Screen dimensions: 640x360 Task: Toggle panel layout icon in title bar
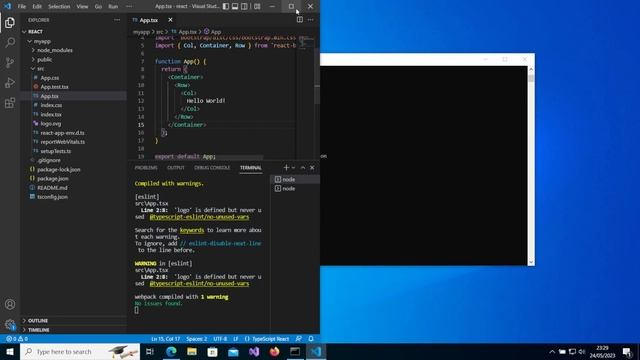click(x=235, y=6)
